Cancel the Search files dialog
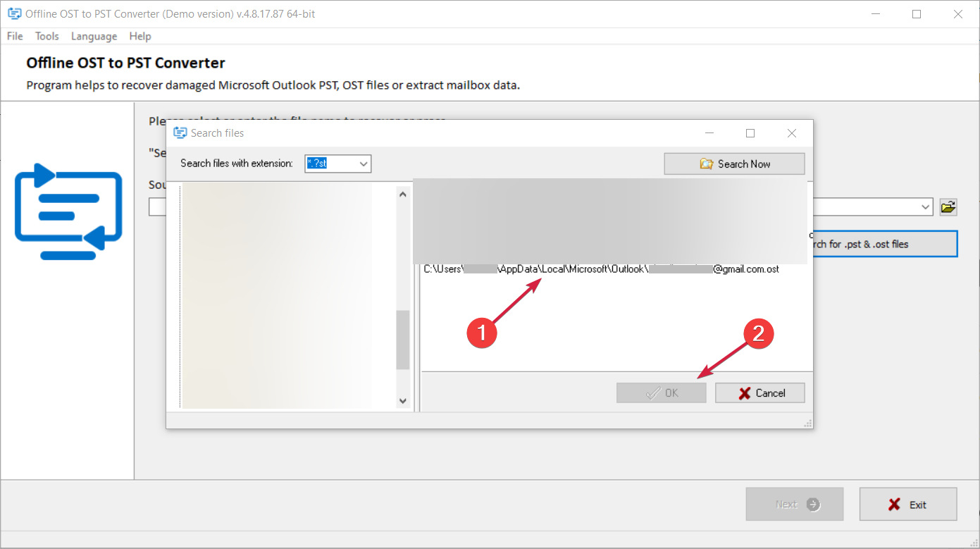The width and height of the screenshot is (980, 549). (759, 393)
